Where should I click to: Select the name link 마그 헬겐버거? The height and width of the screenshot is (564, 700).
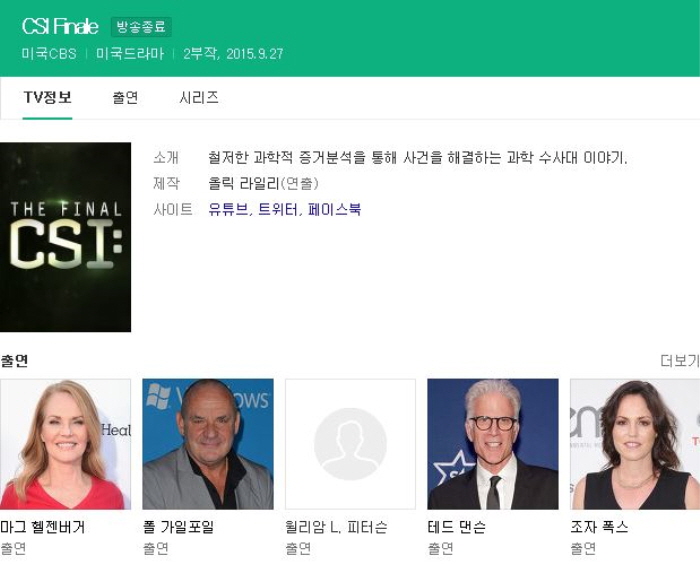(43, 527)
